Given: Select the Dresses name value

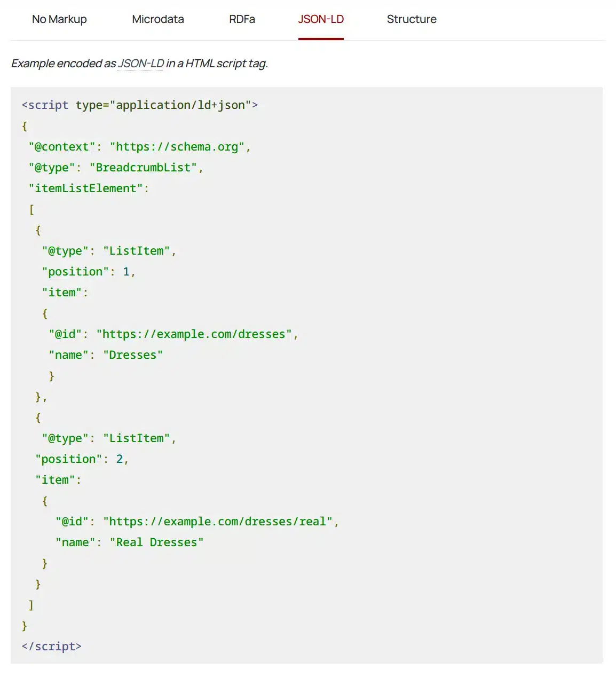Looking at the screenshot, I should coord(133,355).
